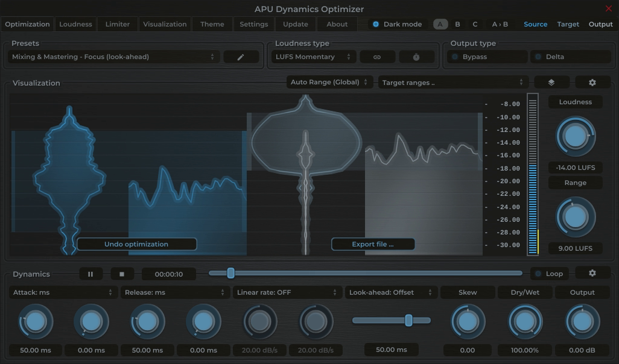Click the stopwatch icon next to loudness link
The width and height of the screenshot is (619, 364).
(416, 56)
